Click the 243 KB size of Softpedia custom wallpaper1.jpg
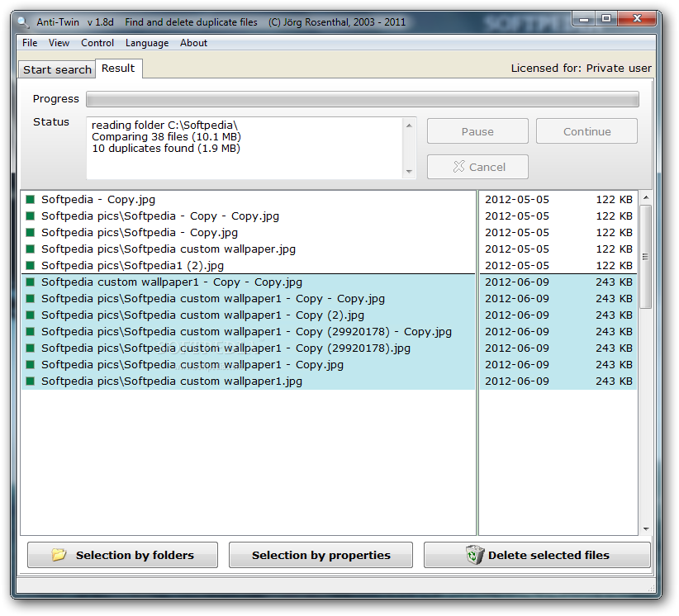 (x=614, y=381)
